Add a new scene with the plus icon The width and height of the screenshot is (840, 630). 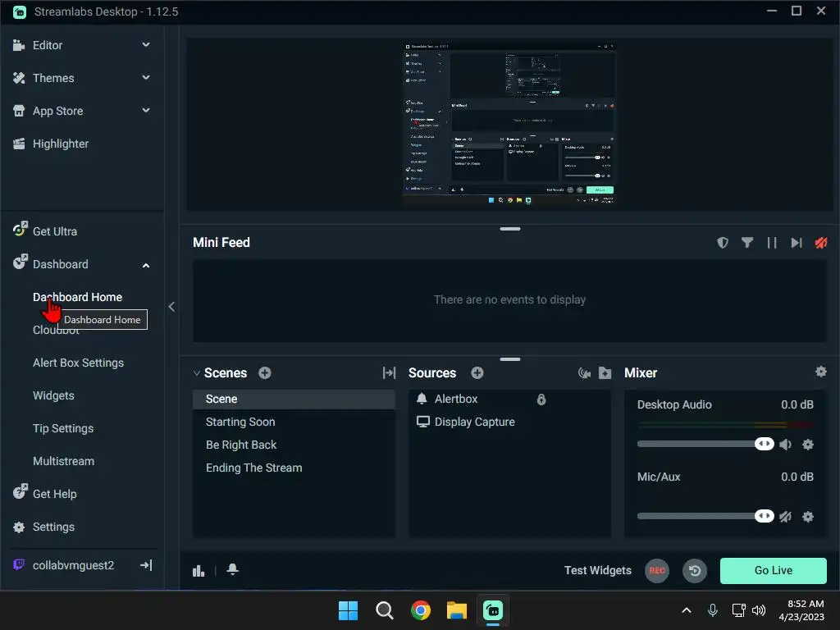265,373
